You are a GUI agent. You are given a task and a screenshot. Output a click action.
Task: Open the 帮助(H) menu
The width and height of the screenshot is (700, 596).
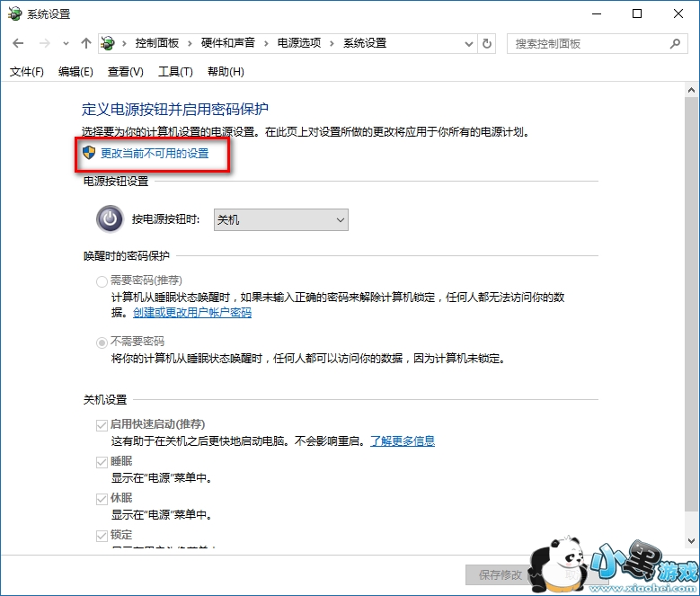(226, 71)
